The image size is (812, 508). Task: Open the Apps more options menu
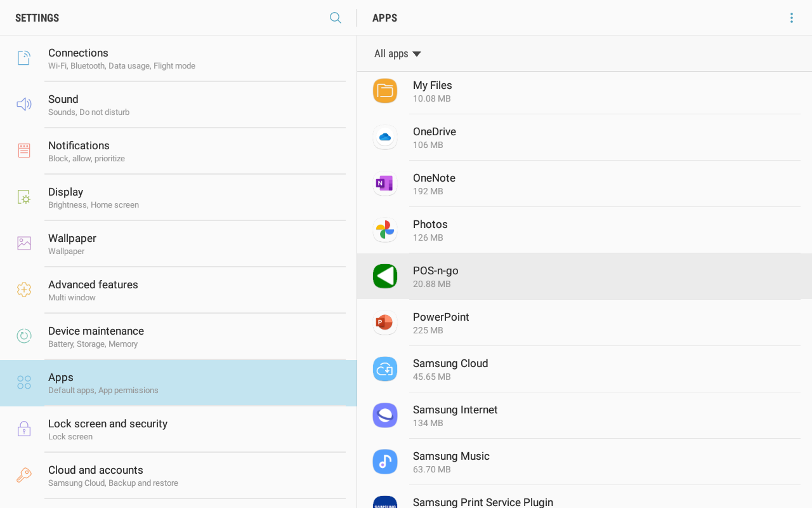pos(791,18)
